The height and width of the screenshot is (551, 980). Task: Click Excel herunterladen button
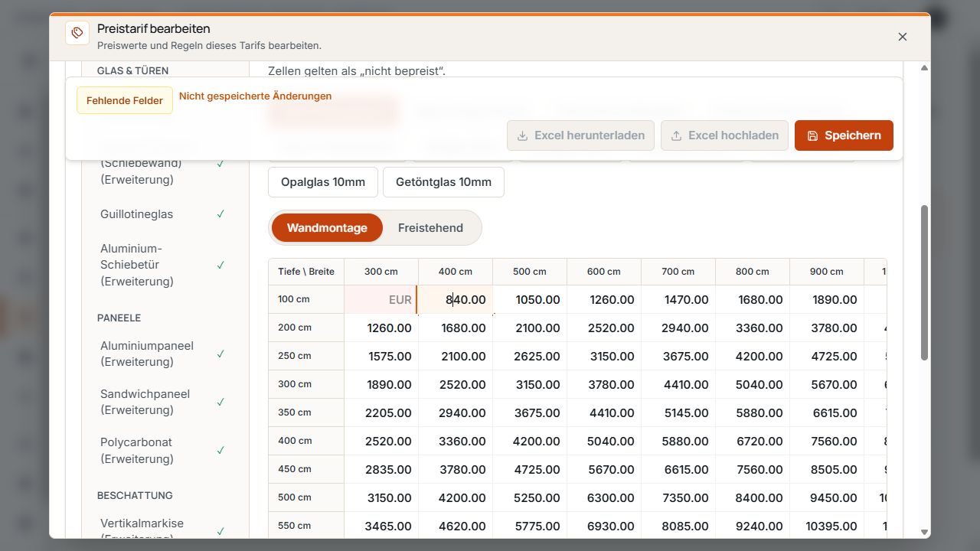pos(580,135)
